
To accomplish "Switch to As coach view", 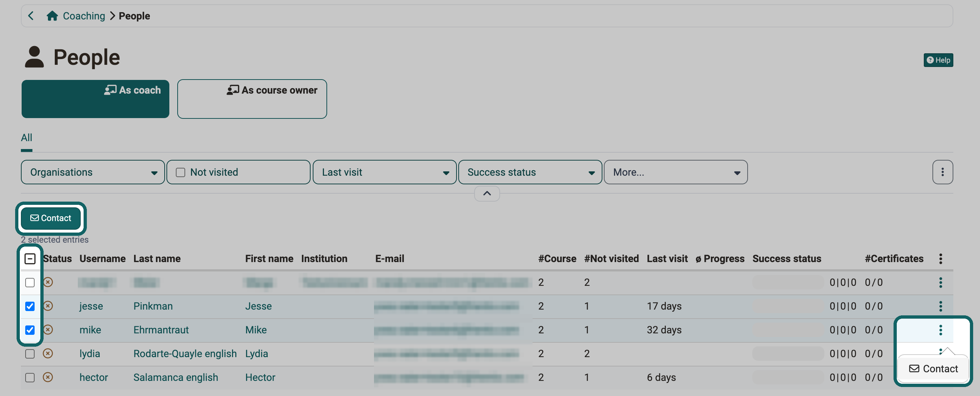I will 95,99.
